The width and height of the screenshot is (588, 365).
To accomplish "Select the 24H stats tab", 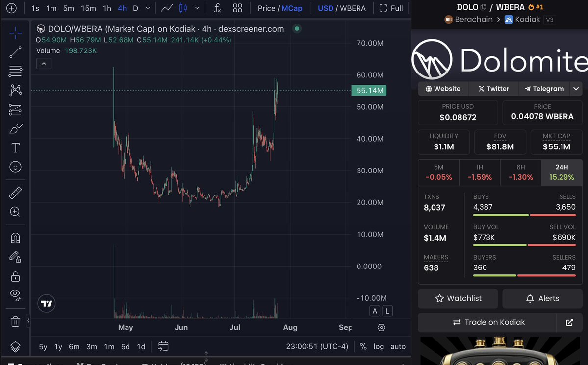I will [x=562, y=172].
